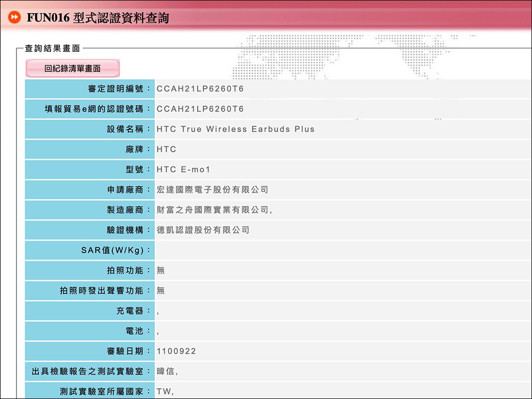Click the FUN016 型式認證資料查詢 page title
Screen dimensions: 532x399
click(98, 18)
